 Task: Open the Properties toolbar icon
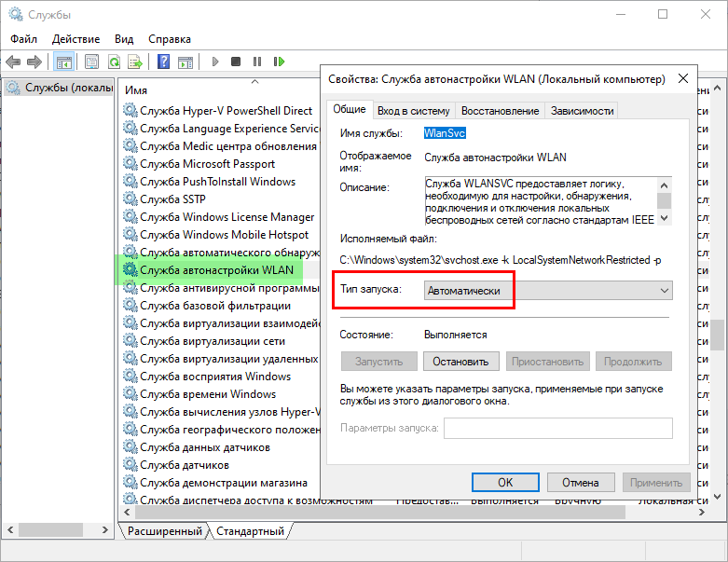tap(92, 62)
